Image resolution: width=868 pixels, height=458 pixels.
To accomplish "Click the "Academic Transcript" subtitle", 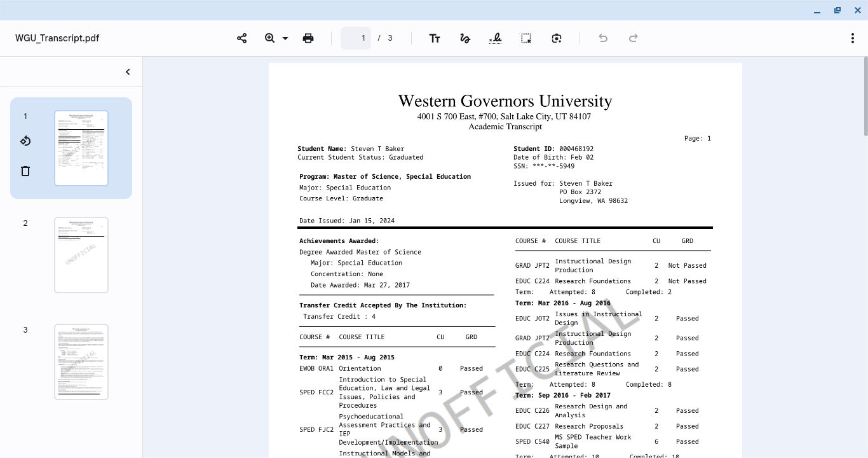I will [x=505, y=127].
